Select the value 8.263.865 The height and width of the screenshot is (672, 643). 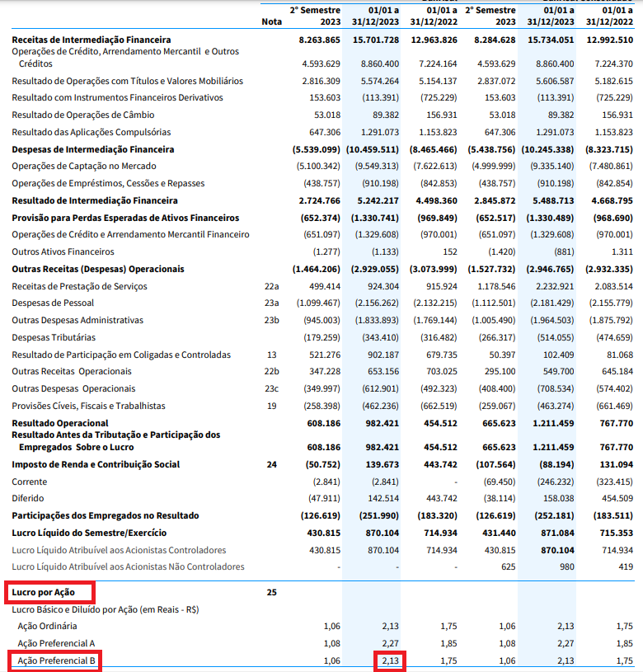pos(319,40)
